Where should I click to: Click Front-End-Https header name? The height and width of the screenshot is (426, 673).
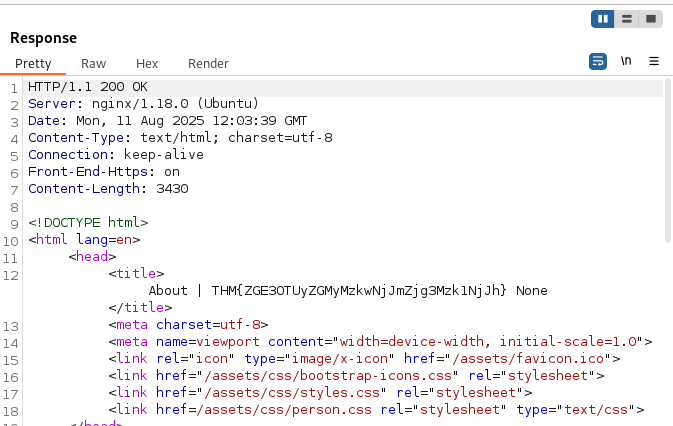point(88,172)
